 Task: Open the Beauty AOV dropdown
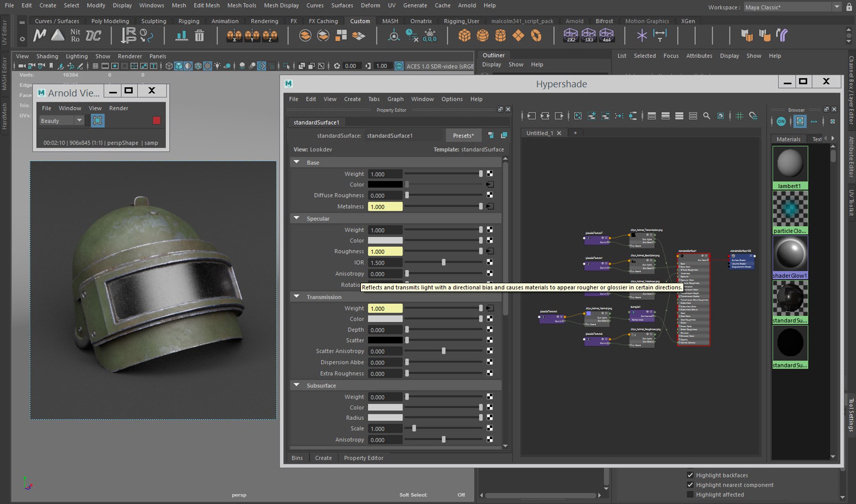tap(61, 121)
